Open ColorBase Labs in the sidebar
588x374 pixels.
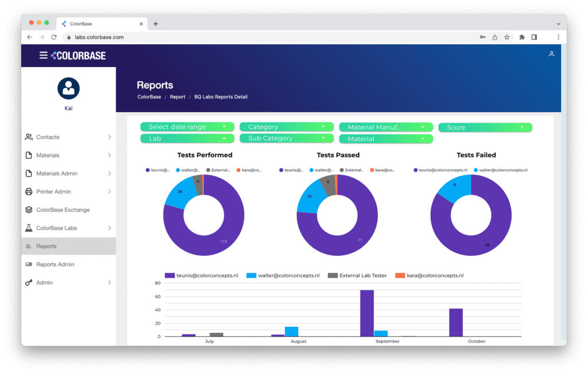tap(68, 228)
